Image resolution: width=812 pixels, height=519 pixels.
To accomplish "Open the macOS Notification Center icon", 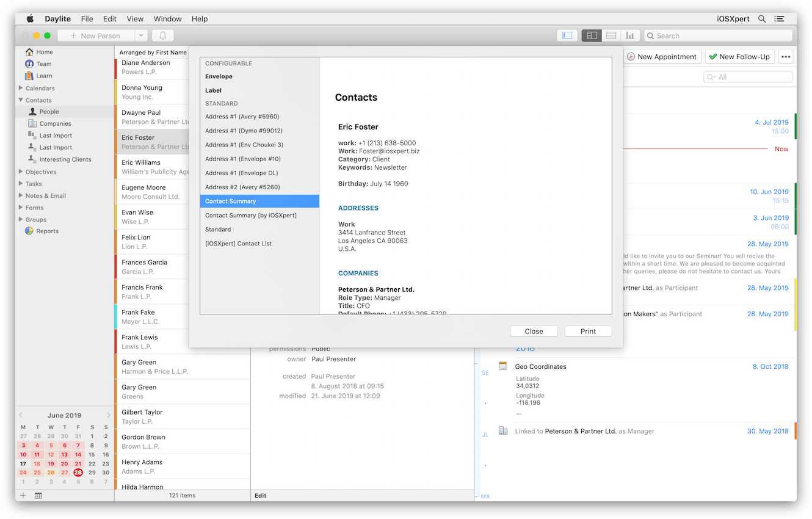I will pos(779,19).
